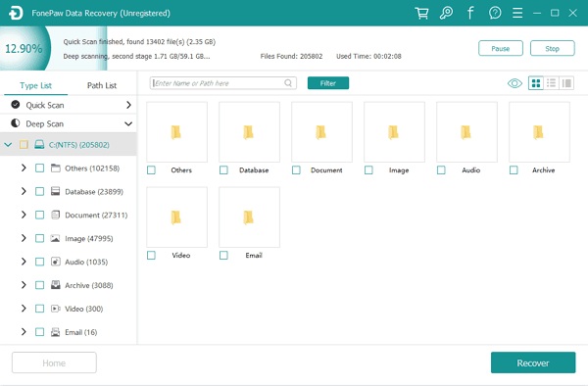Check the Document (27311) tree checkbox

point(39,215)
